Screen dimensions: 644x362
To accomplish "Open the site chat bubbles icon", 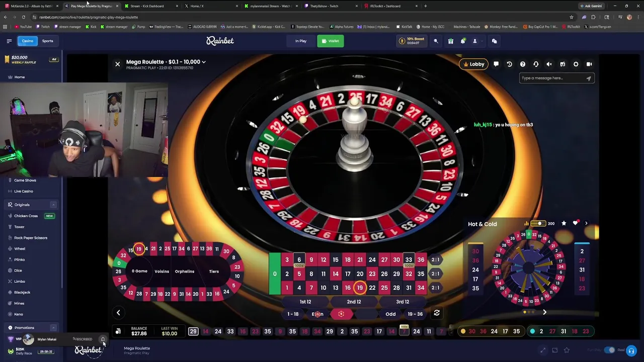I will coord(494,41).
